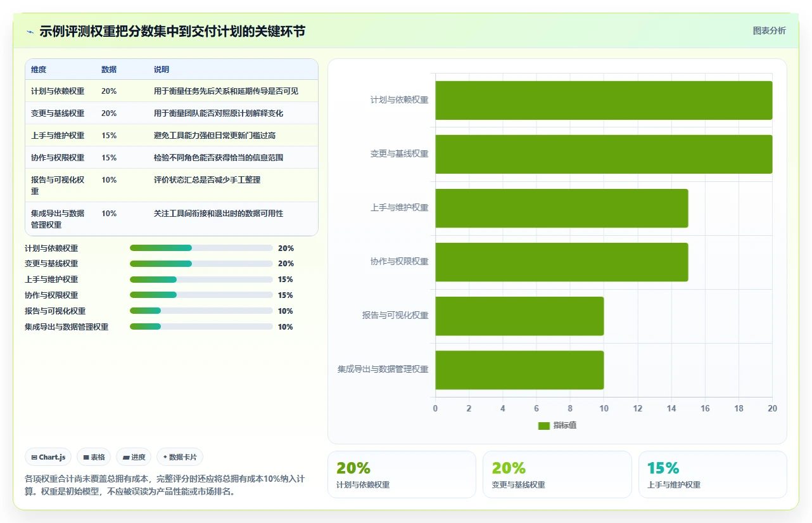Click the 10% value in 报告与可视化权重 table row
The height and width of the screenshot is (523, 812).
(109, 179)
